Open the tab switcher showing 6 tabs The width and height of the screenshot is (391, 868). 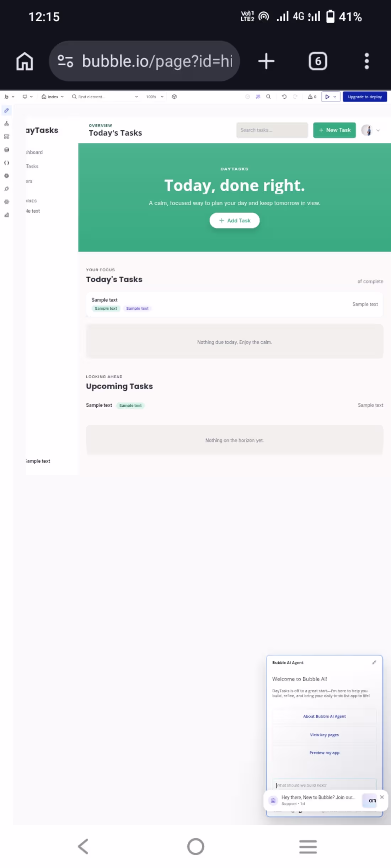click(x=318, y=61)
